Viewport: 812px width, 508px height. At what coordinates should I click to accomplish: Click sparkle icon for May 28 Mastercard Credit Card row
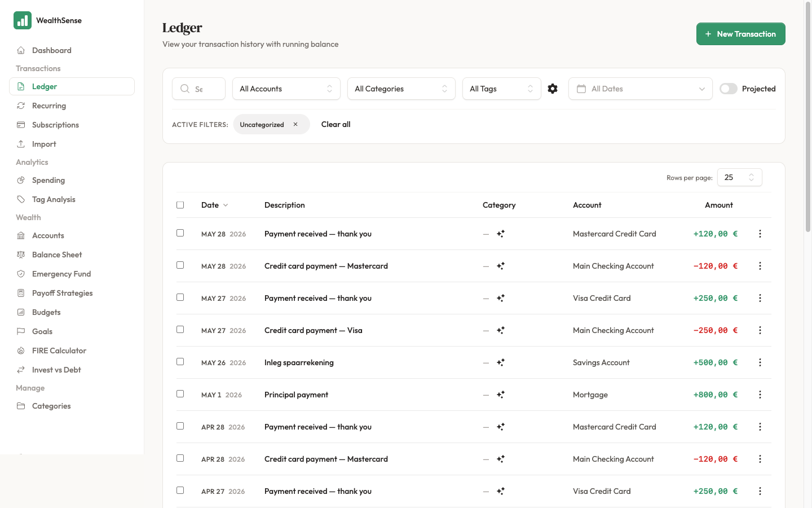(x=501, y=234)
